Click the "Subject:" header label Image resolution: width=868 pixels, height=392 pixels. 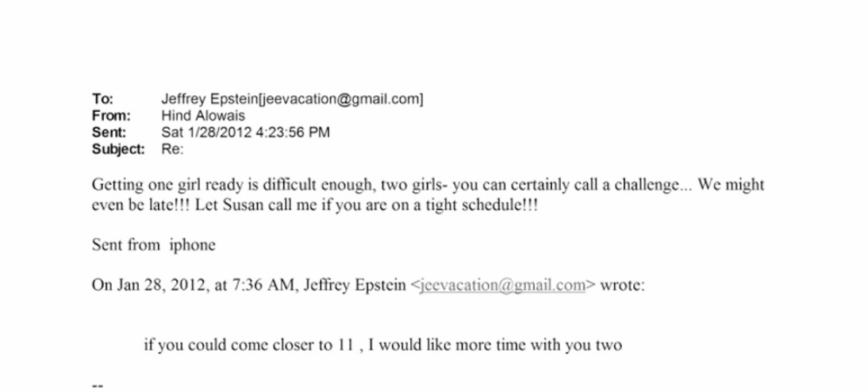118,149
